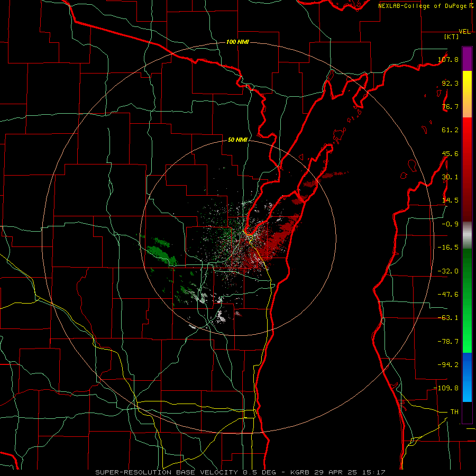The width and height of the screenshot is (476, 476).
Task: Click the 30.1 legend value
Action: click(450, 177)
